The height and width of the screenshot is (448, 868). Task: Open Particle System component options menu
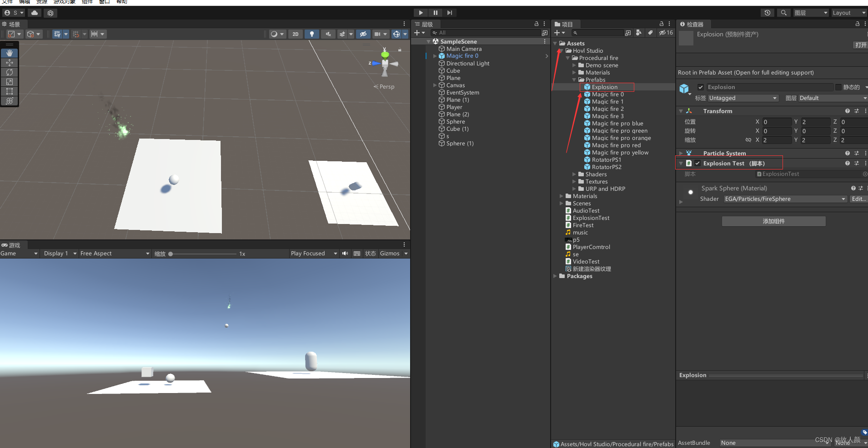click(865, 153)
